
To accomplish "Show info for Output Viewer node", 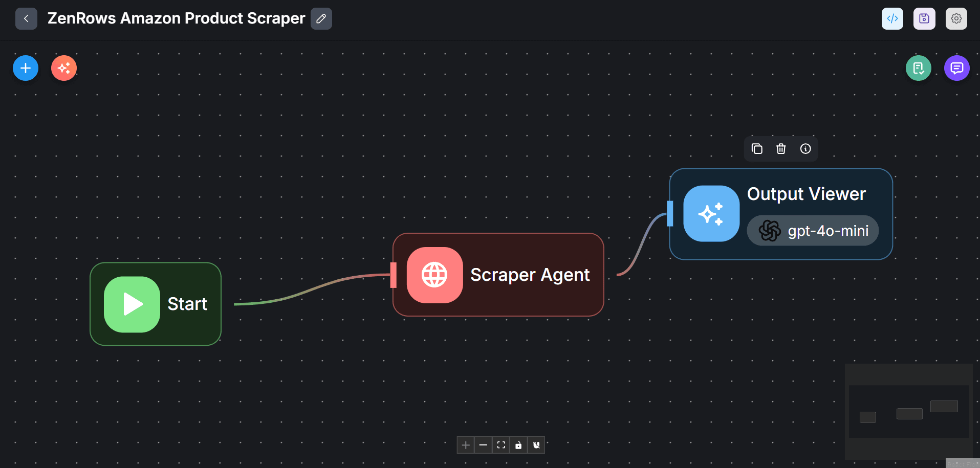I will (805, 149).
